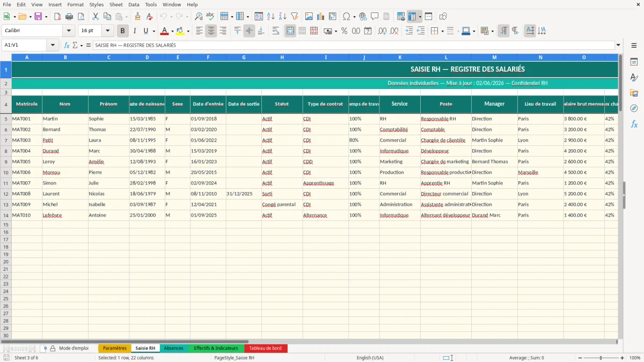Insert an image using toolbar icon
Screen dimensions: 644x362
[309, 17]
